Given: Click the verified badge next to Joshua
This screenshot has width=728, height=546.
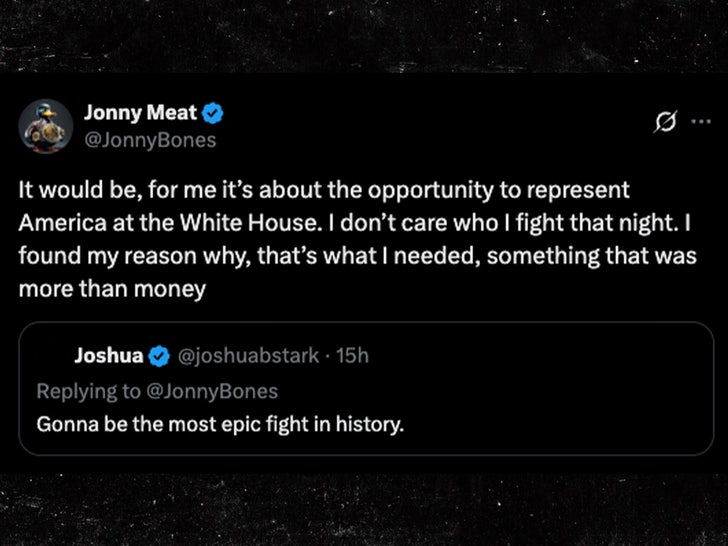Looking at the screenshot, I should (158, 355).
